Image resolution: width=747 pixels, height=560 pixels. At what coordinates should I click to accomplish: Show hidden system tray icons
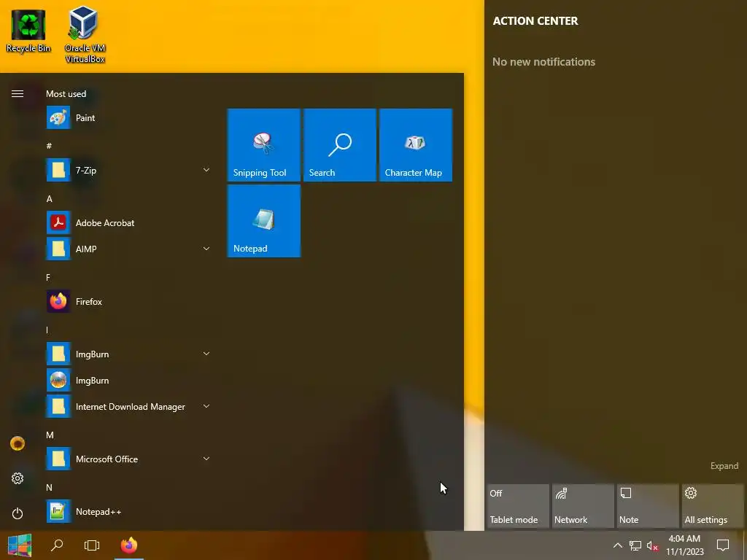click(x=617, y=545)
